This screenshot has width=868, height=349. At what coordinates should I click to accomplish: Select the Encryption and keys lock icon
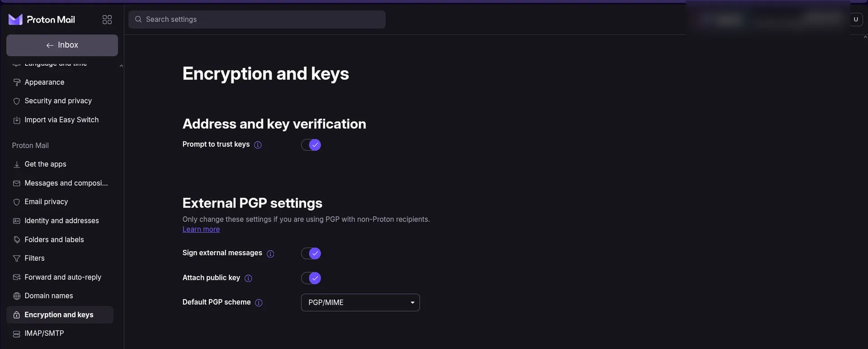pos(16,314)
